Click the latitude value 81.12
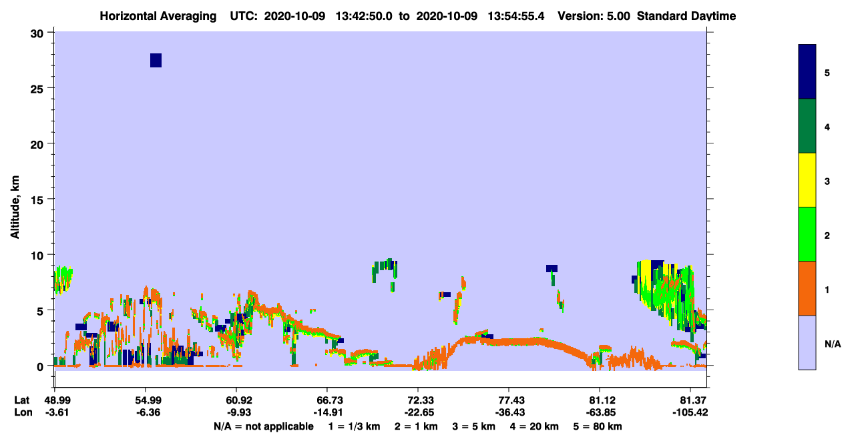Image resolution: width=868 pixels, height=445 pixels. pos(600,400)
